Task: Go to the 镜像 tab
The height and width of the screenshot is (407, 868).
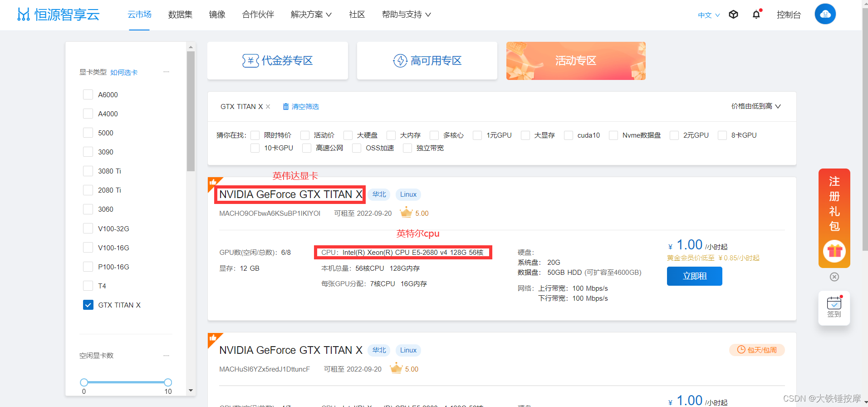Action: pyautogui.click(x=217, y=15)
